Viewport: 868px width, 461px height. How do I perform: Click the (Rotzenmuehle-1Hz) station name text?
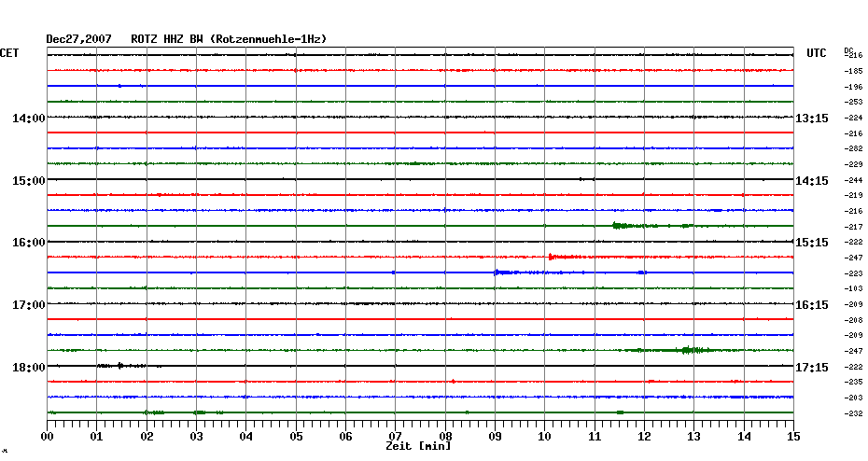click(269, 39)
